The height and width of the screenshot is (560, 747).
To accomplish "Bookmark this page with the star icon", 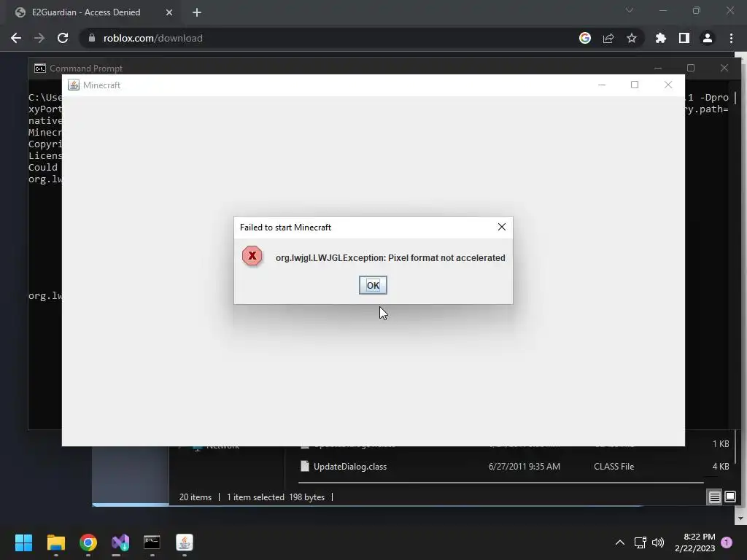I will 632,38.
